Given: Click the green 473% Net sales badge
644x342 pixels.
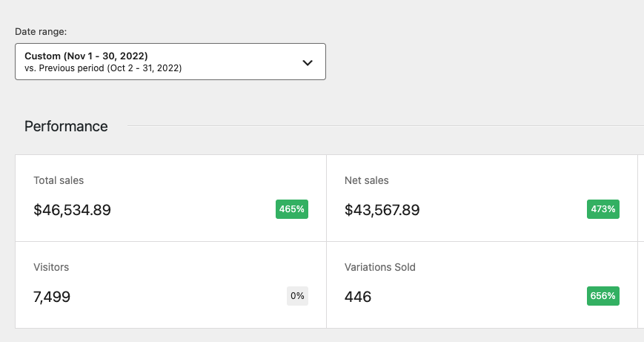Looking at the screenshot, I should pos(602,209).
